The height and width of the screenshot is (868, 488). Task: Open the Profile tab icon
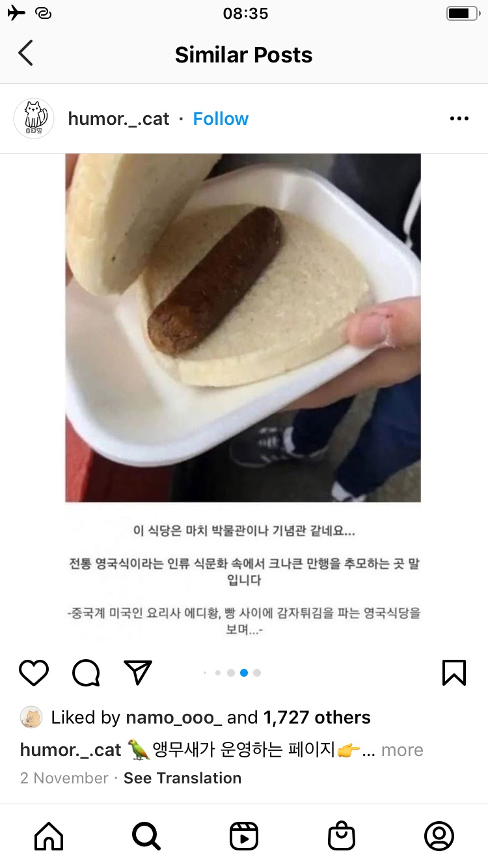point(439,836)
